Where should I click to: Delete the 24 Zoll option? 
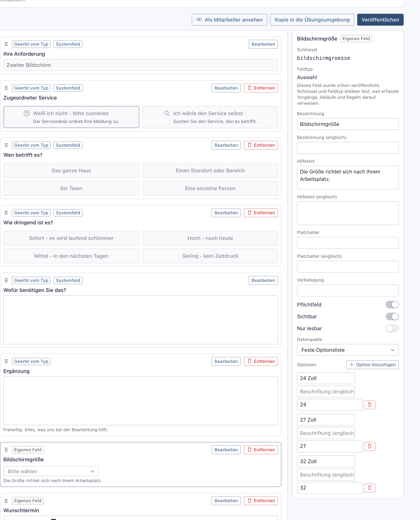[369, 405]
